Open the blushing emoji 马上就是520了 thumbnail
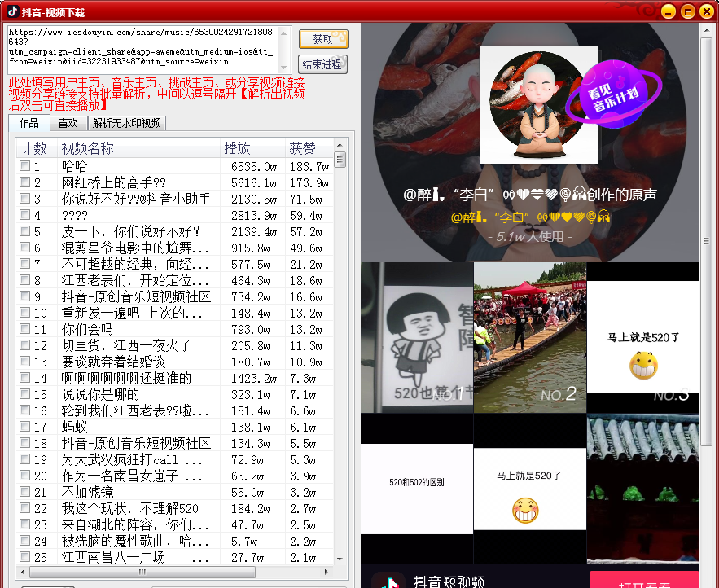Viewport: 719px width, 588px height. [529, 489]
